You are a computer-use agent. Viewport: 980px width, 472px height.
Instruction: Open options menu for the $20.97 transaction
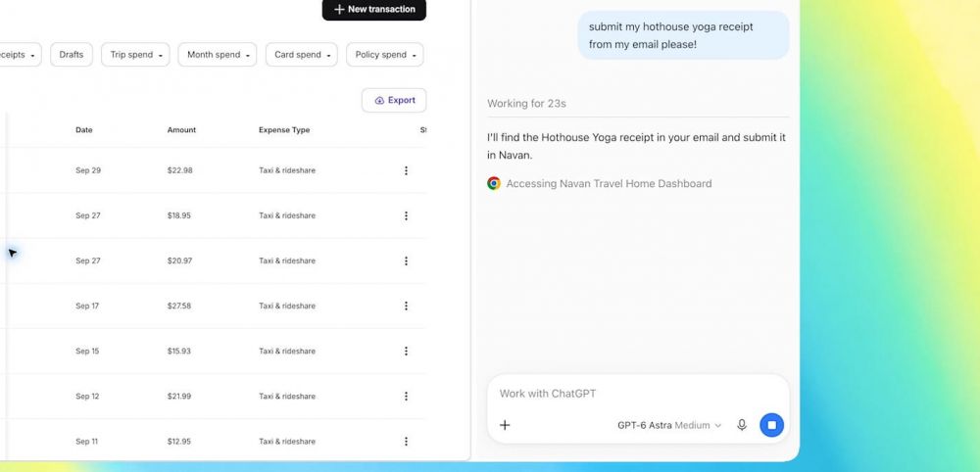click(406, 261)
